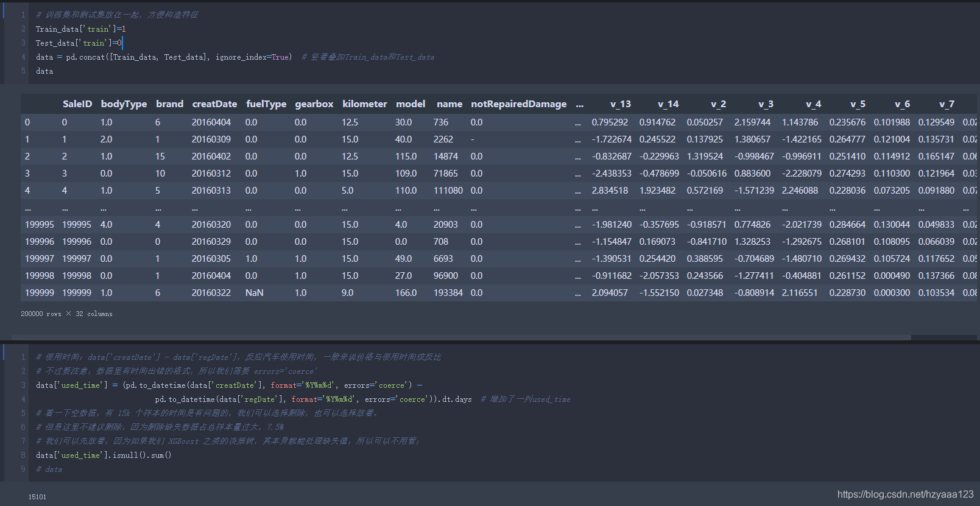Click creatDate value 20160312

click(x=211, y=174)
